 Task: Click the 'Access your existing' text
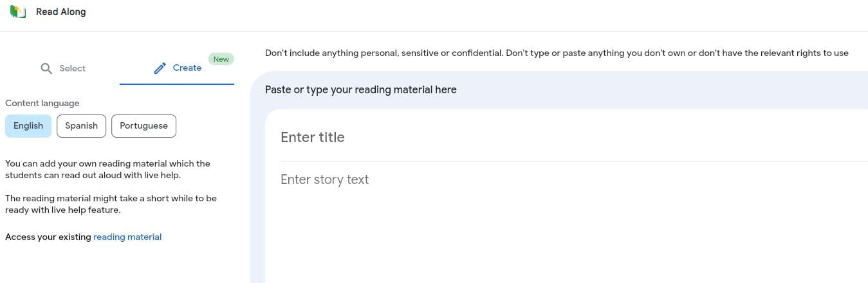[48, 237]
